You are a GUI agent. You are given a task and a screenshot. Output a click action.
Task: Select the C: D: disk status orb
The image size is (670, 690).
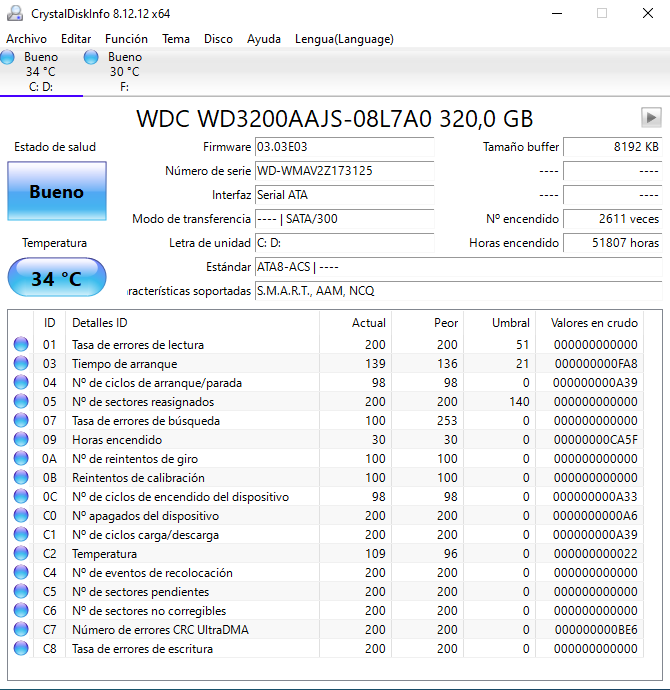coord(8,58)
